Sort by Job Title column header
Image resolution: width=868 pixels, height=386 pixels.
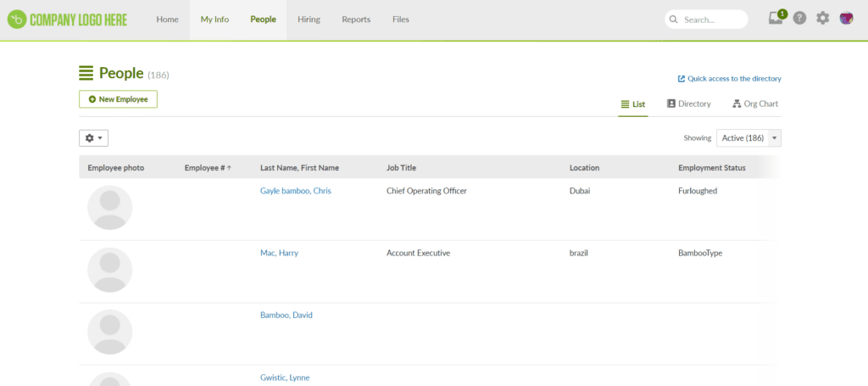[401, 168]
